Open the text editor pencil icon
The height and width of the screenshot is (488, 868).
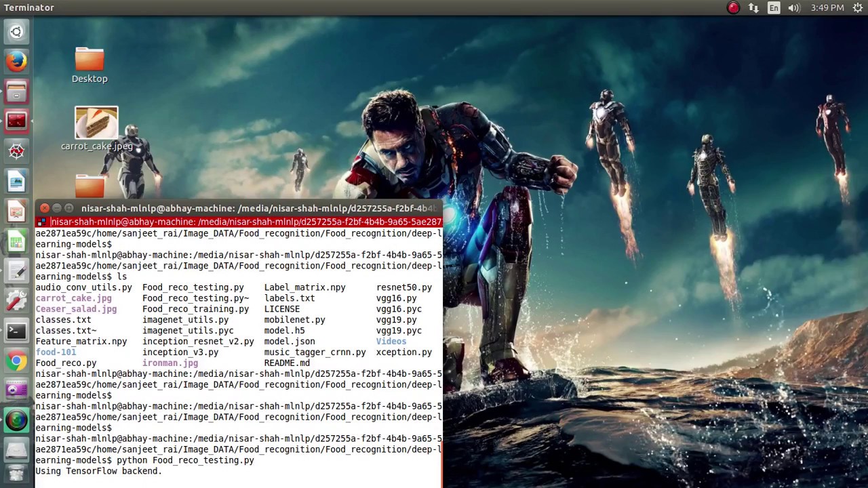click(16, 271)
